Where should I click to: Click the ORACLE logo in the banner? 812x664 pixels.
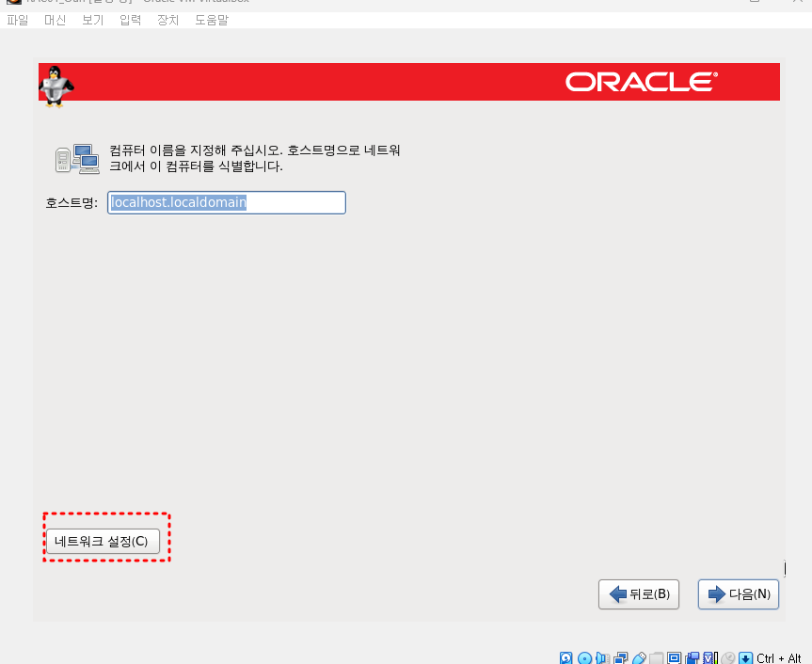tap(641, 82)
